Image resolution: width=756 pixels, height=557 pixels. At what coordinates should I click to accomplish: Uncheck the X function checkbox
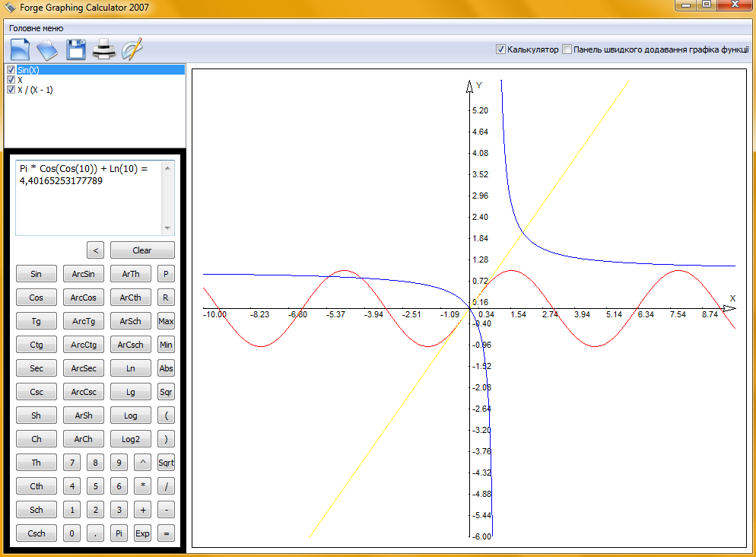11,80
